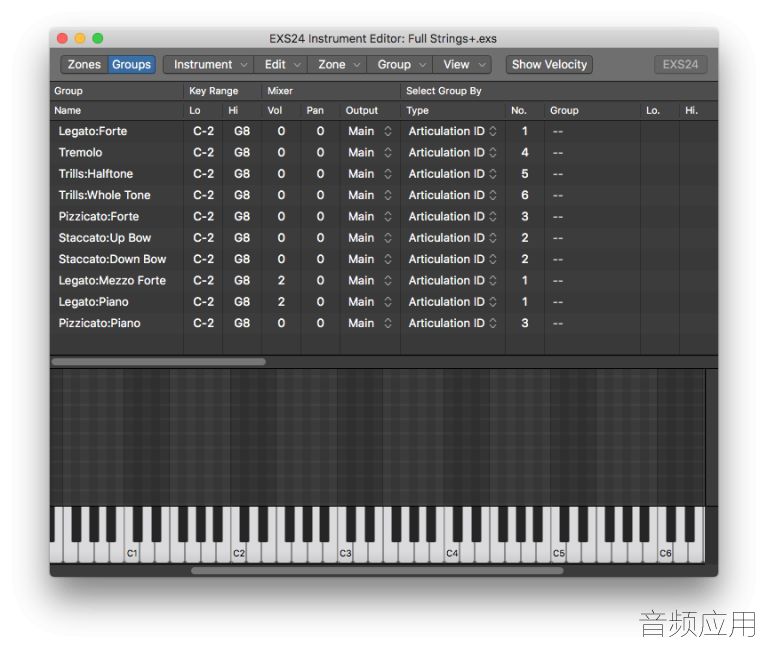Close the EXS24 Instrument Editor window
This screenshot has width=768, height=648.
pyautogui.click(x=62, y=38)
